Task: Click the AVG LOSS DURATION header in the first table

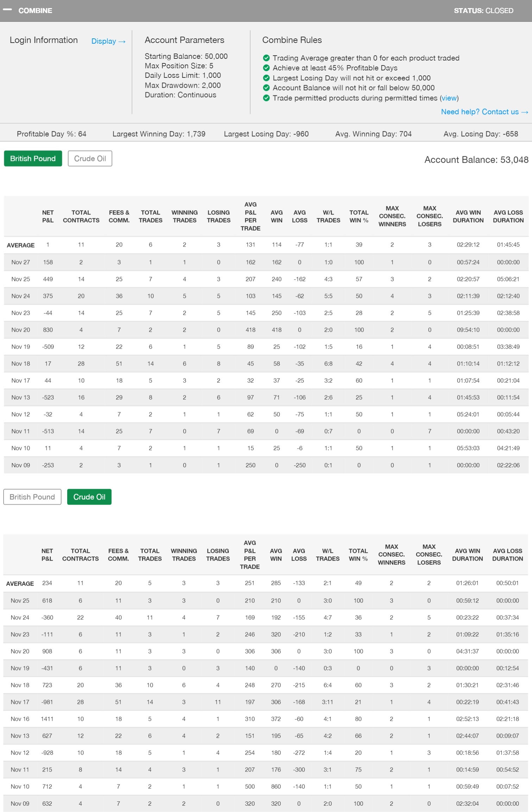Action: pos(508,216)
